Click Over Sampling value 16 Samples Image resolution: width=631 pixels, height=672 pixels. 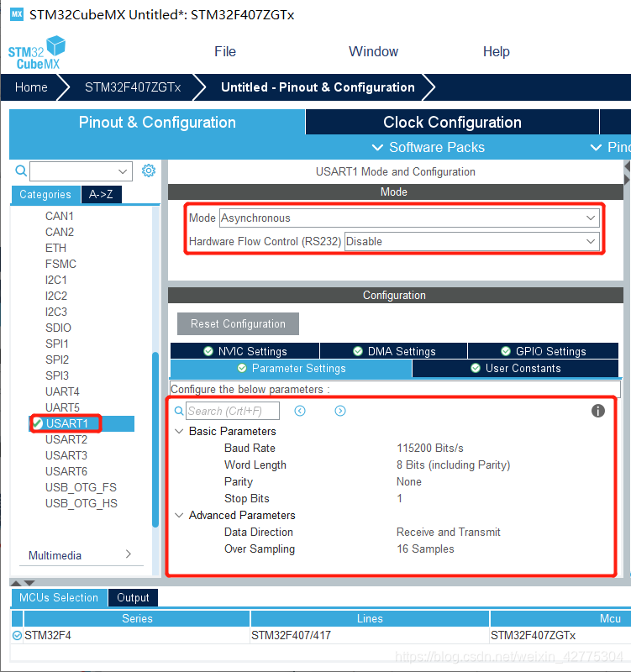[425, 549]
